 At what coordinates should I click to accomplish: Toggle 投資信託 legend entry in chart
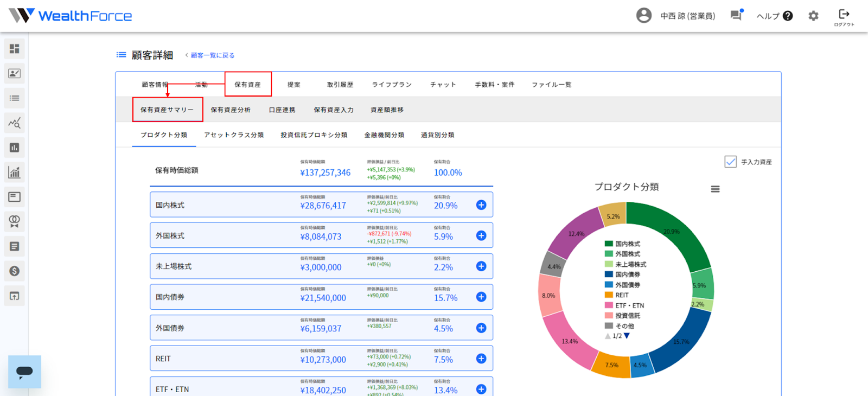click(622, 315)
